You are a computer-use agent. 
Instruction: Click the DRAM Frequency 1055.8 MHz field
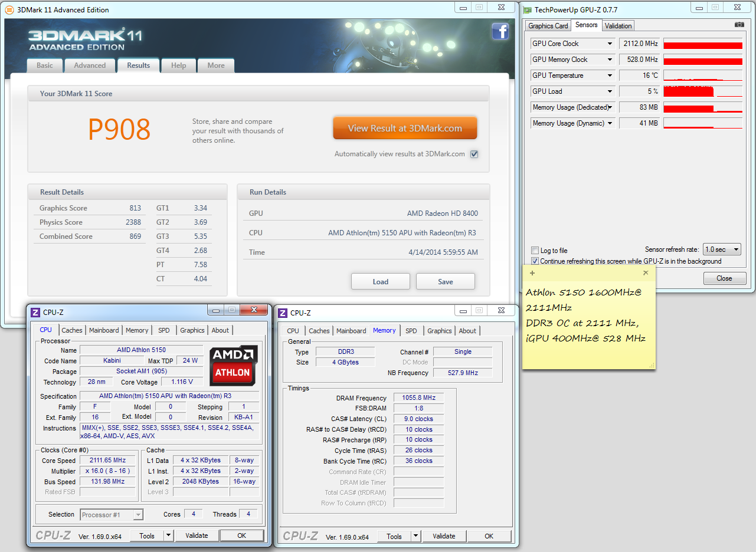pyautogui.click(x=418, y=398)
